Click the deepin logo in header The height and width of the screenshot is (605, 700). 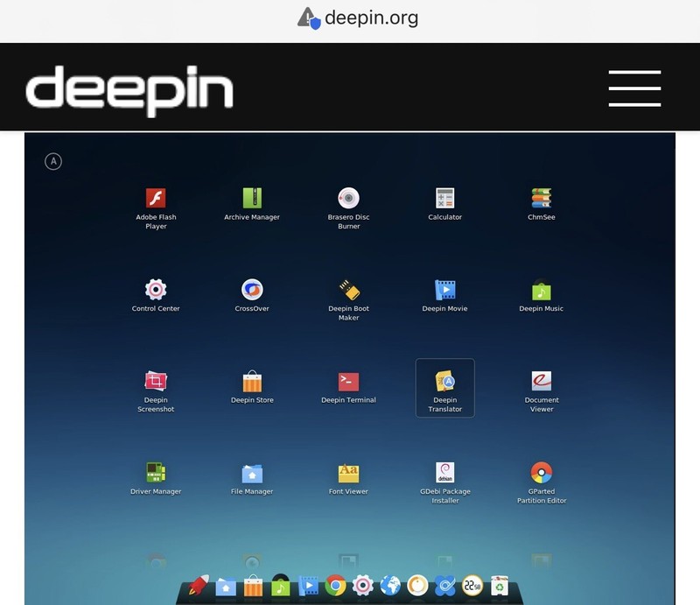tap(129, 91)
